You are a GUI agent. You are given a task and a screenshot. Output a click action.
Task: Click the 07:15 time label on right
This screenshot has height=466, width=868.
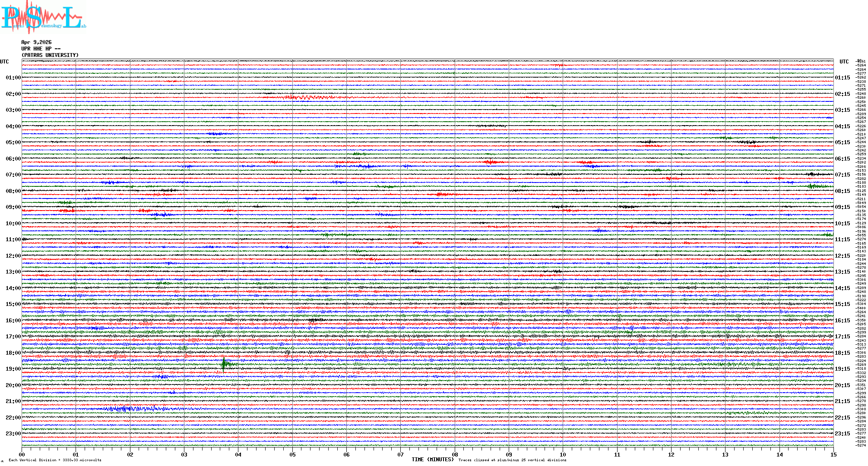tap(842, 175)
